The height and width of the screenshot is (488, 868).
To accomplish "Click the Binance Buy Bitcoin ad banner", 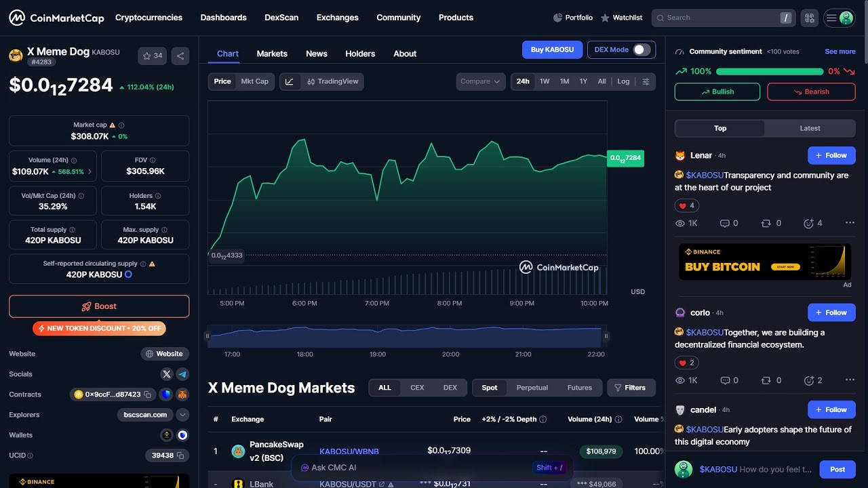I will 765,262.
